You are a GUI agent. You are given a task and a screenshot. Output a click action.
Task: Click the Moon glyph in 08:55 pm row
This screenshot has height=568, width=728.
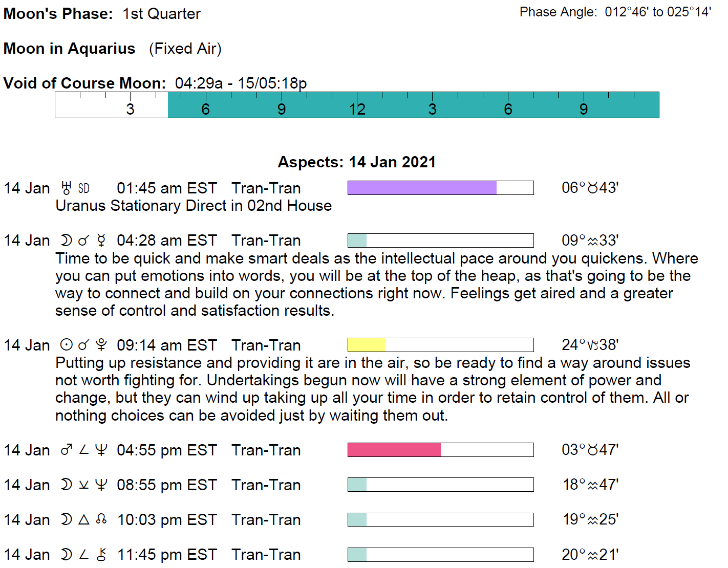point(66,485)
